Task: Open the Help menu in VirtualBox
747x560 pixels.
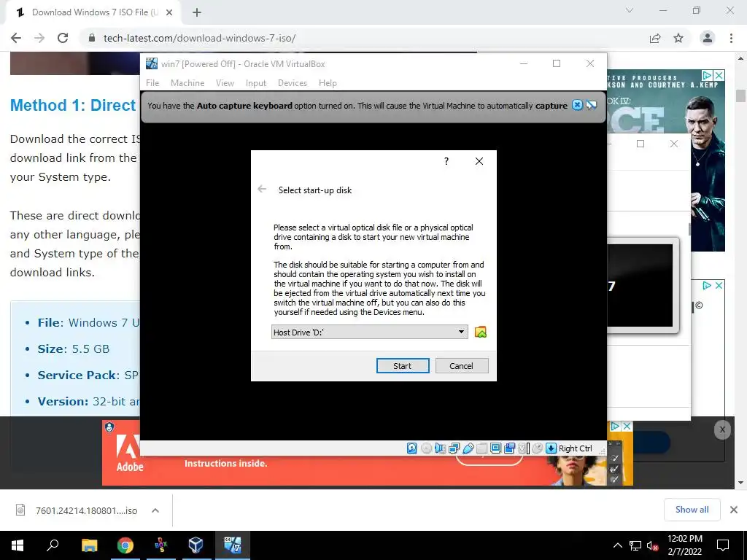Action: [x=328, y=83]
